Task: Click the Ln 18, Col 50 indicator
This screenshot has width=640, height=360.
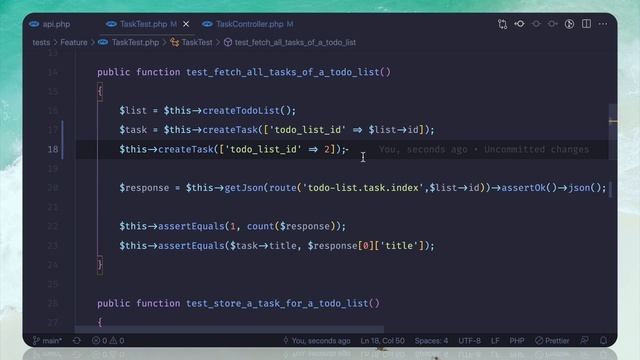Action: pyautogui.click(x=382, y=340)
